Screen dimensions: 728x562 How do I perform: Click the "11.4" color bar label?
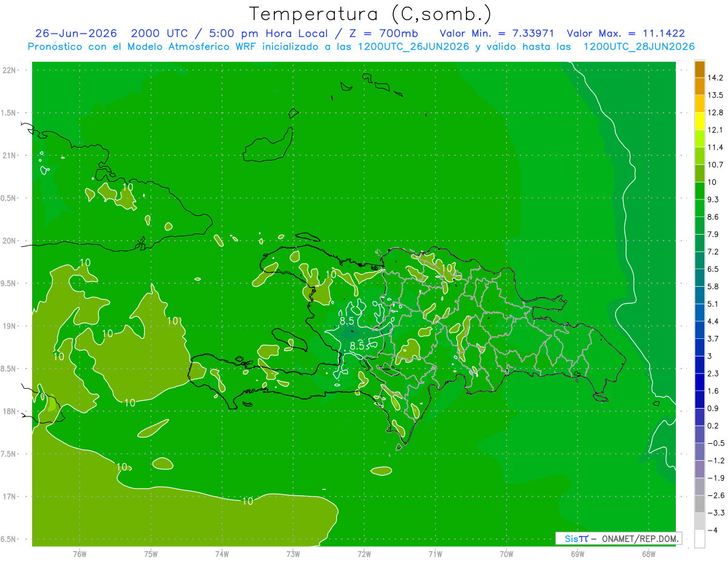coord(715,147)
